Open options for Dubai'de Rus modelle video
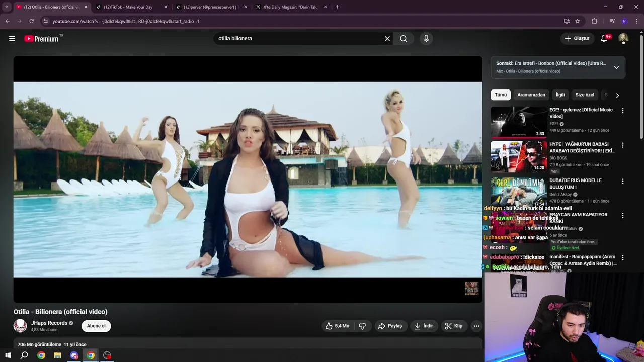Viewport: 644px width, 362px height. coord(623,182)
